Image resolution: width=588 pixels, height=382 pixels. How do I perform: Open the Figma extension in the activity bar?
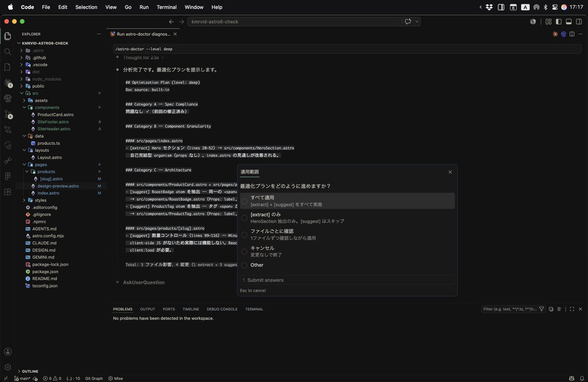pyautogui.click(x=7, y=176)
